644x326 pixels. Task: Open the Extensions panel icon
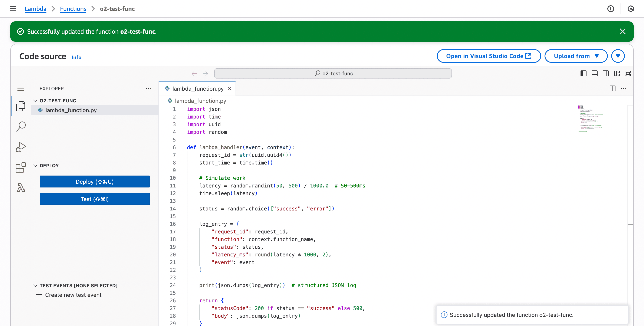21,167
